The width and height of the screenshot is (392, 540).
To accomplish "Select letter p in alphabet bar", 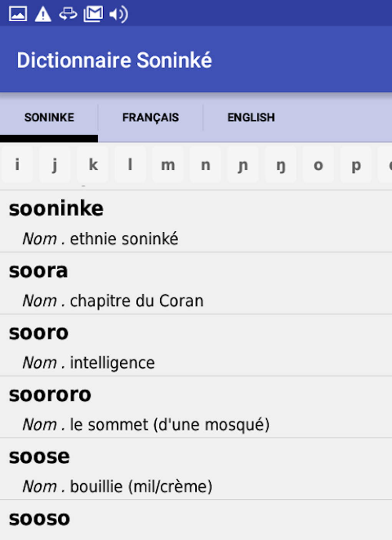I will tap(356, 165).
